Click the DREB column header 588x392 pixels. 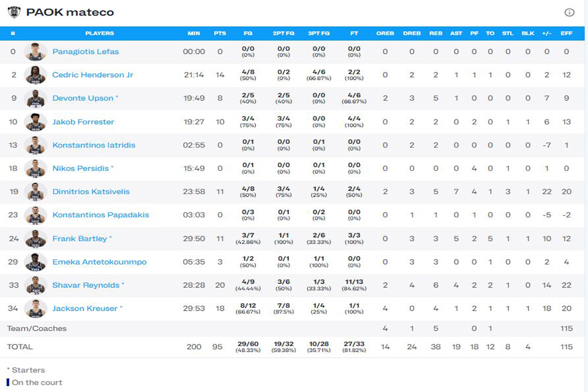point(412,34)
